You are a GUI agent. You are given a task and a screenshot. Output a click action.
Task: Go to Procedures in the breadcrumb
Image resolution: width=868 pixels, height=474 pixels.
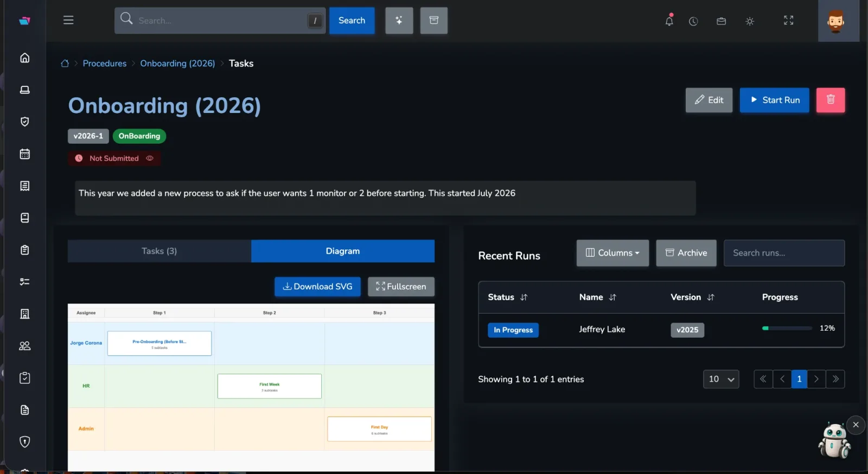[x=105, y=64]
